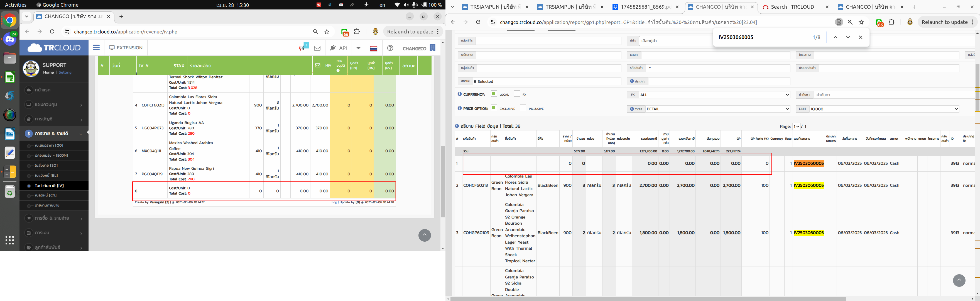Show Applications grid in the dock
Image resolution: width=980 pixels, height=301 pixels.
pos(10,240)
